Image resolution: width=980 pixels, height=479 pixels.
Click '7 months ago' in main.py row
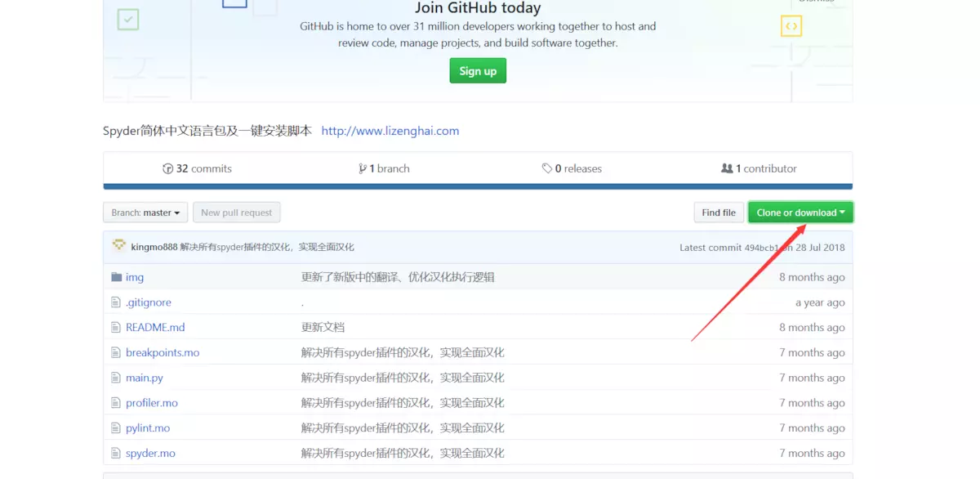812,378
